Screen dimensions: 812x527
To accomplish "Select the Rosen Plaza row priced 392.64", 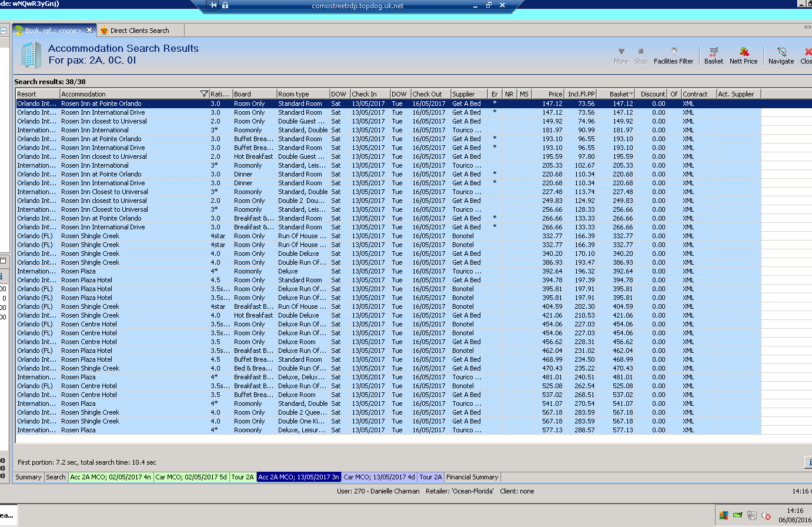I will tap(389, 271).
